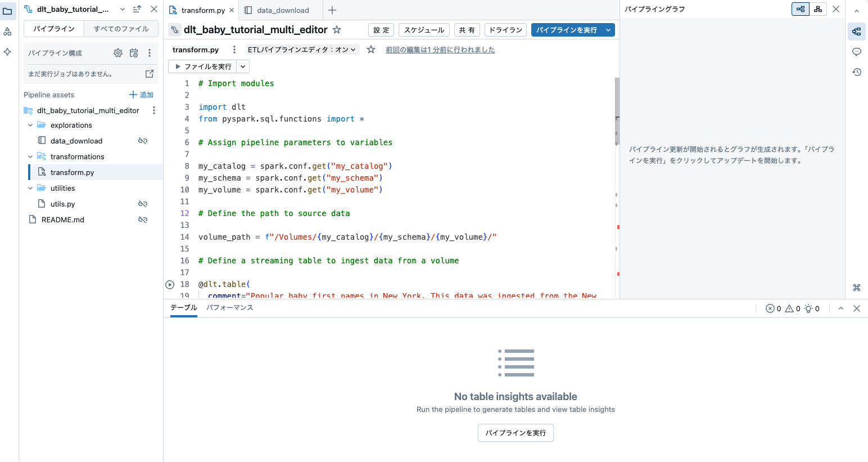Open the ファイルを実行 dropdown arrow
Image resolution: width=868 pixels, height=462 pixels.
click(x=243, y=66)
